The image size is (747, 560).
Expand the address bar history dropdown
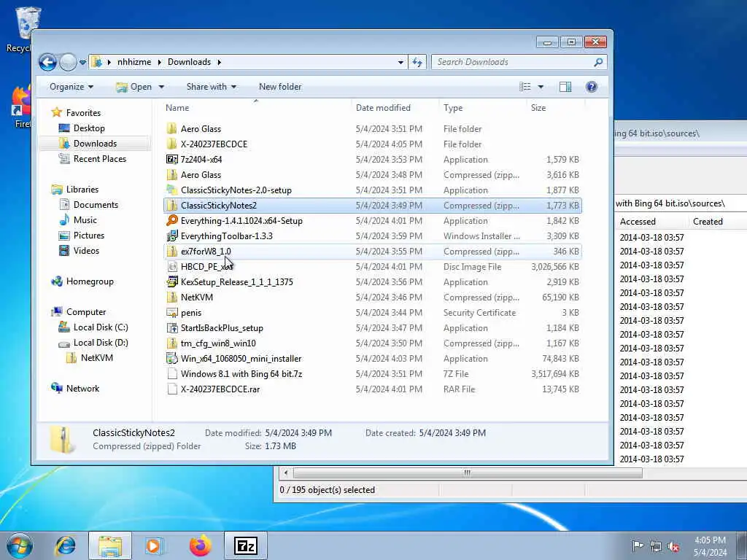[x=400, y=62]
